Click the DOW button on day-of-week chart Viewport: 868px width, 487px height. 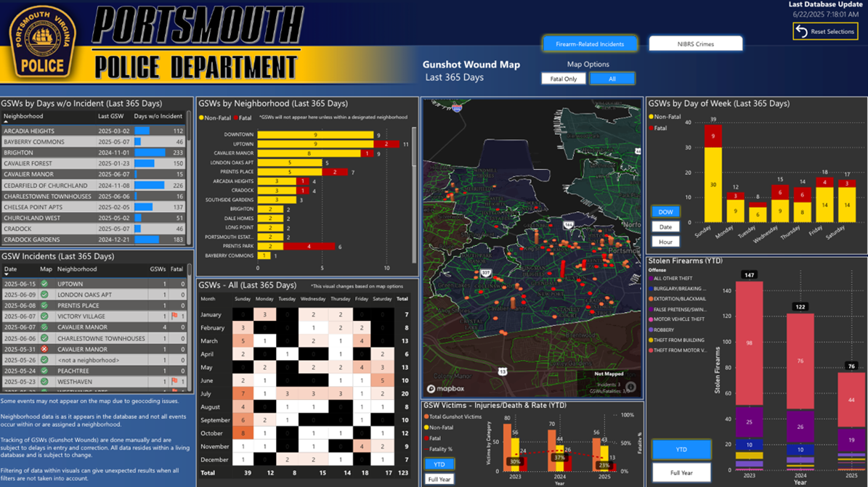coord(665,212)
